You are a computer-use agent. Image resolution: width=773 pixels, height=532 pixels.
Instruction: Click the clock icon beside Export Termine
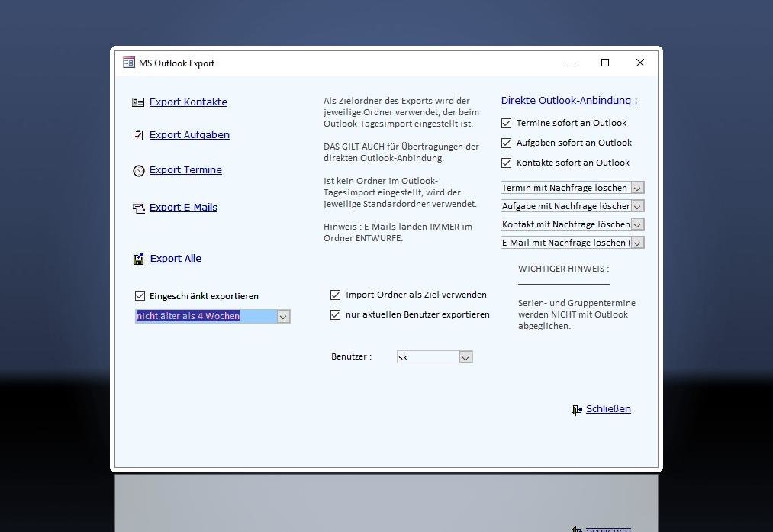click(139, 171)
